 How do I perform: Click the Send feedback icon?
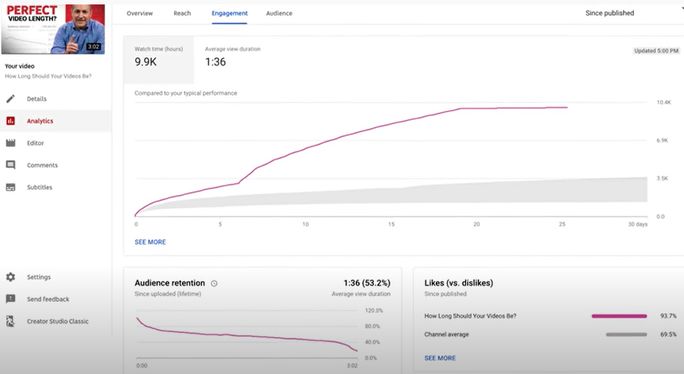[10, 299]
